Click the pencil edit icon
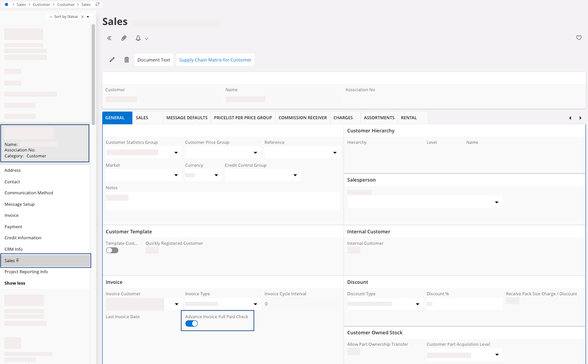588x364 pixels. click(x=112, y=60)
